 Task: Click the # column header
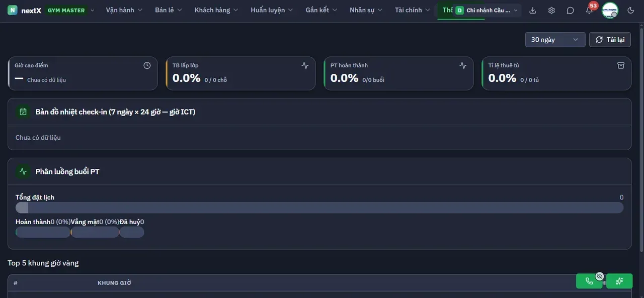tap(16, 283)
